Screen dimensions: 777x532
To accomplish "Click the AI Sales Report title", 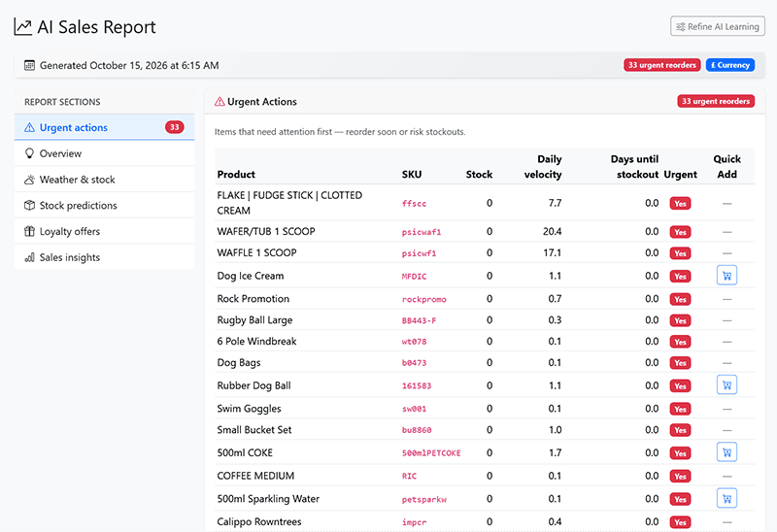I will [x=96, y=27].
